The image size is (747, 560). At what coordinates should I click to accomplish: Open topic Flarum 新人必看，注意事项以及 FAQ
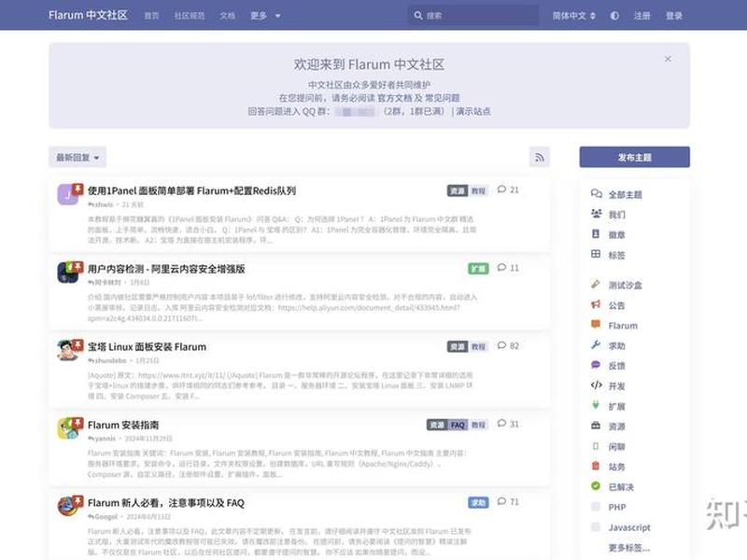166,503
